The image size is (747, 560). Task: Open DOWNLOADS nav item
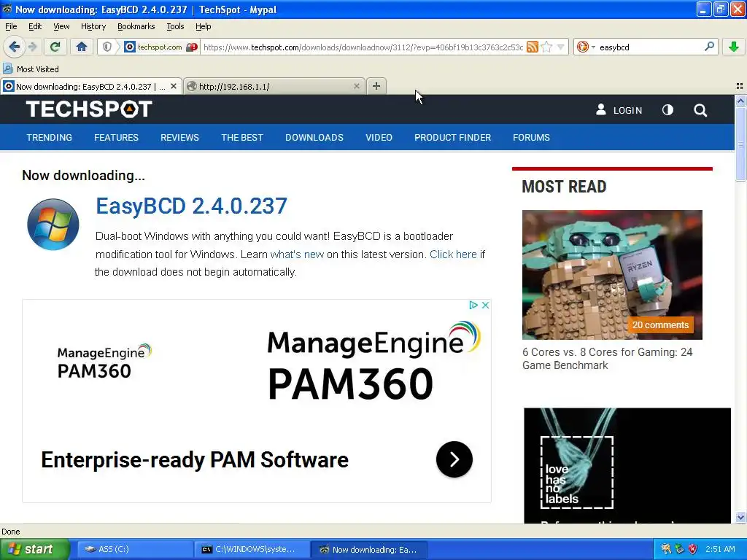pos(314,138)
